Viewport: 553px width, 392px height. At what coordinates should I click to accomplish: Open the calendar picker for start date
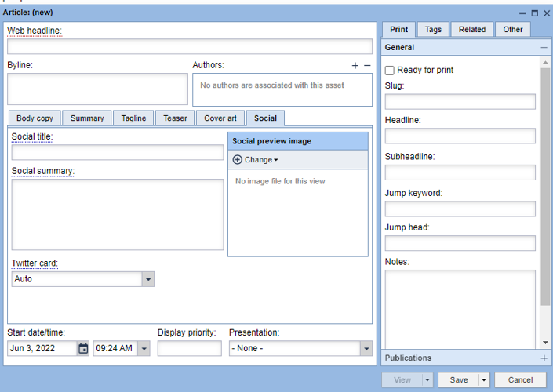pyautogui.click(x=83, y=348)
